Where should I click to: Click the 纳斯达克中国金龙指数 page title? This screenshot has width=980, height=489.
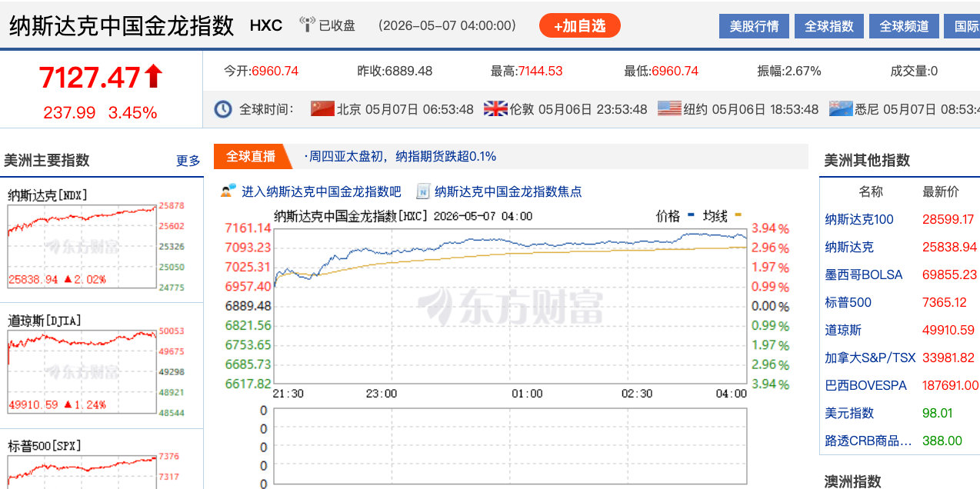122,25
